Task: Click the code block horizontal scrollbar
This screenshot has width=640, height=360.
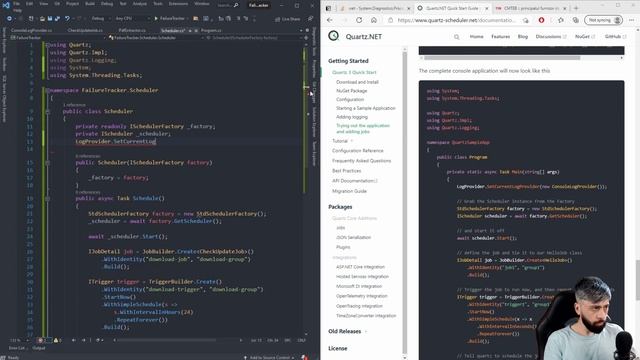Action: (502, 58)
